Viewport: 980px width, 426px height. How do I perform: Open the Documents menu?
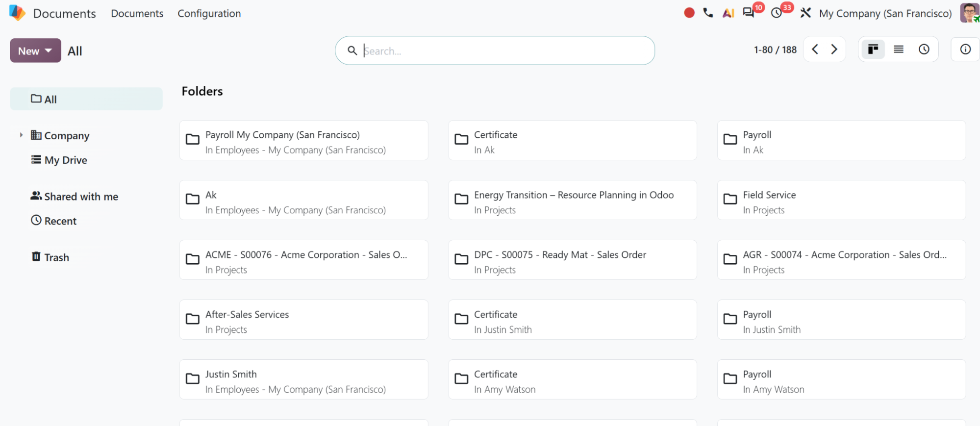137,13
